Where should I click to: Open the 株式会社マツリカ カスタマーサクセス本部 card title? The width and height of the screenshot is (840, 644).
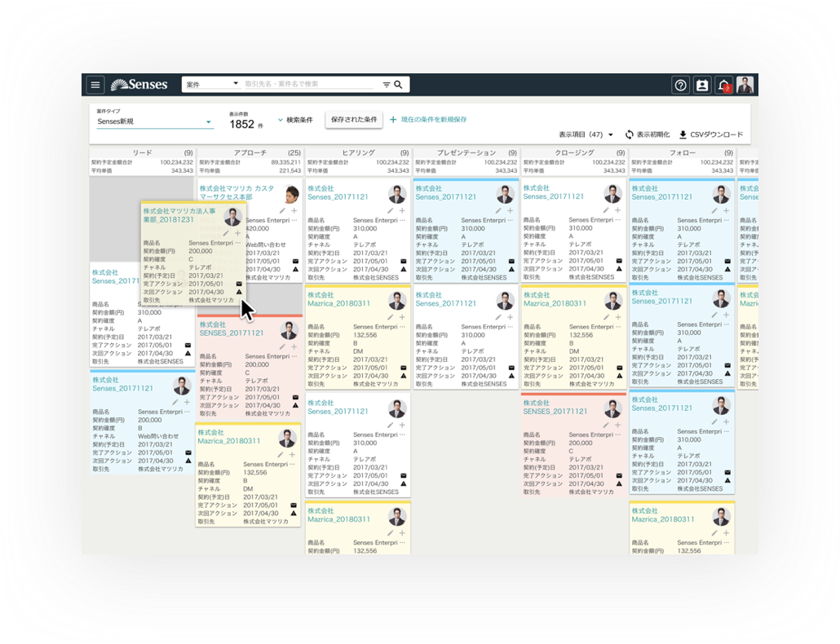(237, 192)
